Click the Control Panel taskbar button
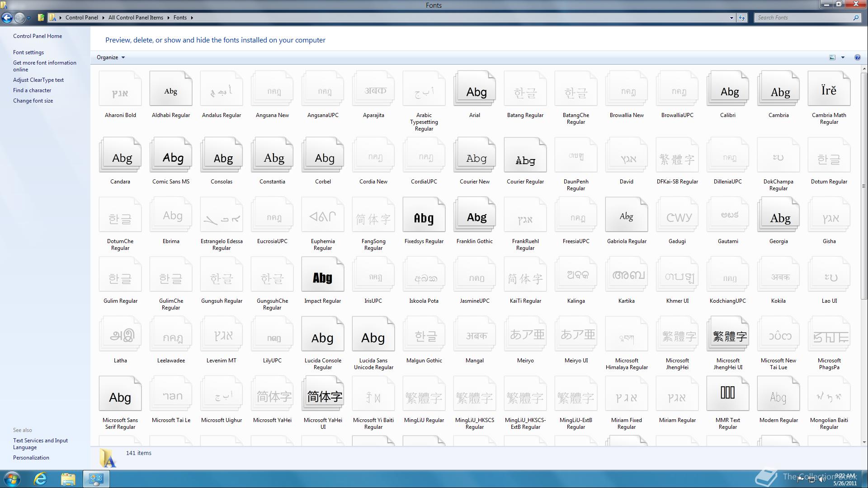Image resolution: width=868 pixels, height=488 pixels. tap(96, 479)
